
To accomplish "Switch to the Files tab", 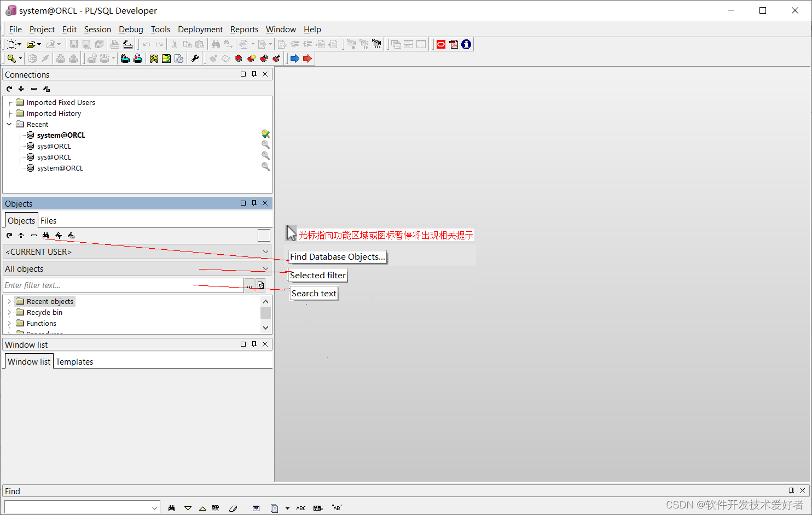I will tap(48, 220).
